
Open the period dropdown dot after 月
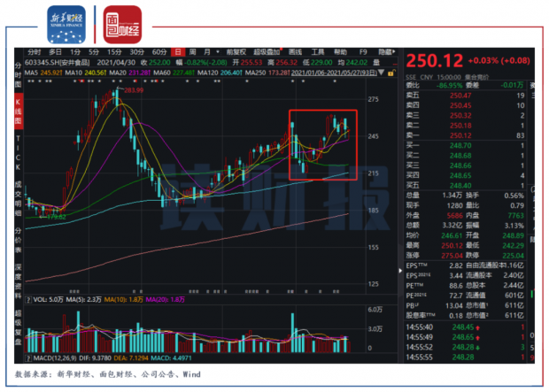coord(218,52)
